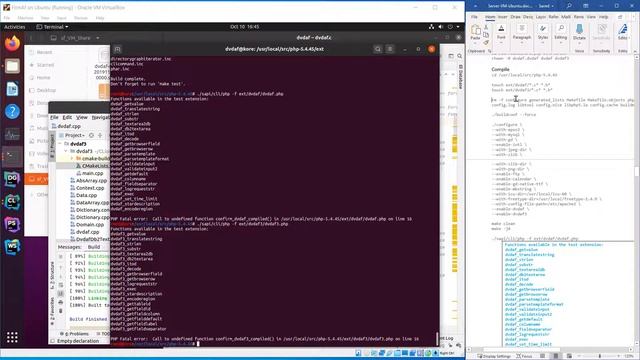
Task: Open Project view dropdown in CLion
Action: point(75,135)
